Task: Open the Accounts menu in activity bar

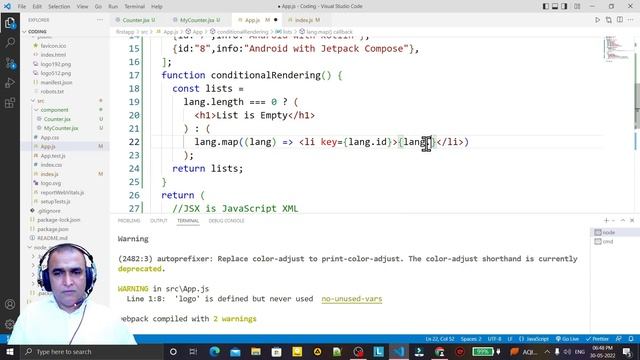Action: [10, 304]
